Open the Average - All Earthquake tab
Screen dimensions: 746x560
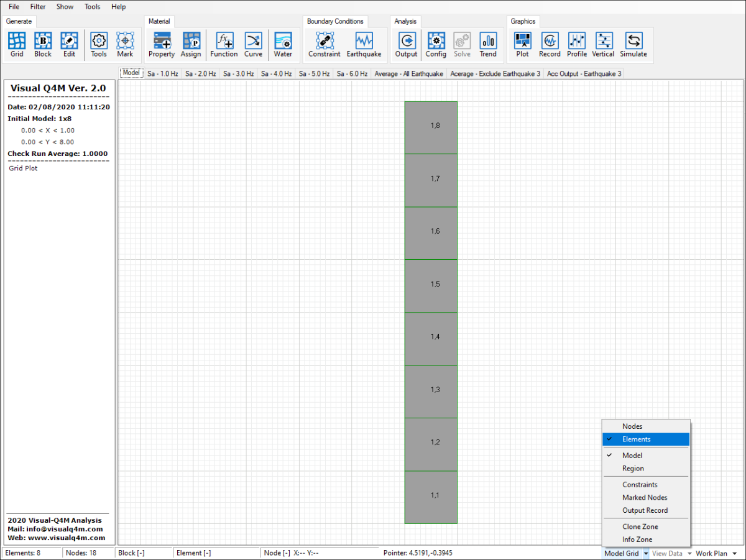coord(409,73)
